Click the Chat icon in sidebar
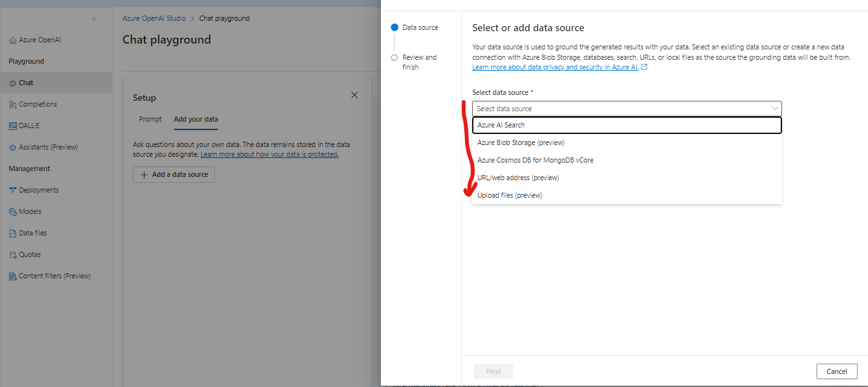This screenshot has width=868, height=387. (13, 83)
